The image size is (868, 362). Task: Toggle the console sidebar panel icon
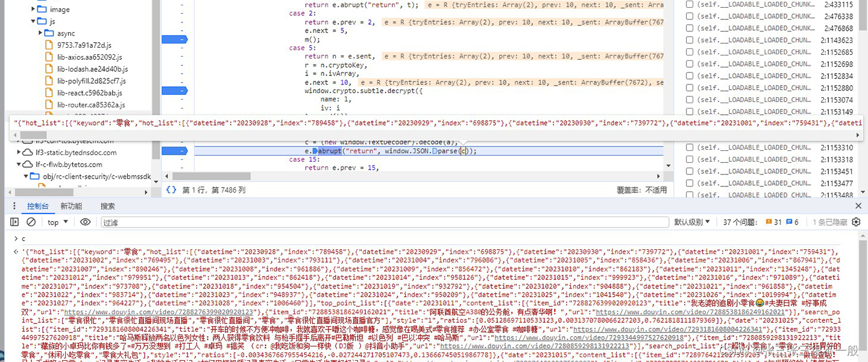[15, 222]
